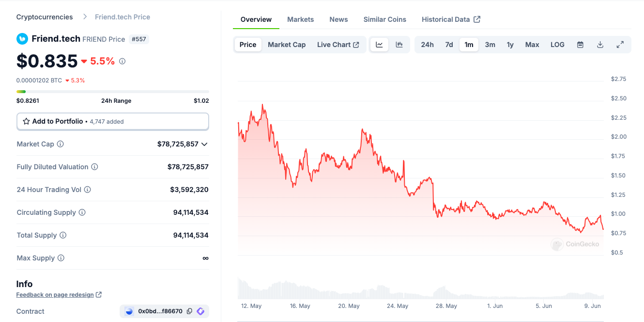This screenshot has width=644, height=322.
Task: Click the Max Supply infinity value
Action: tap(205, 258)
